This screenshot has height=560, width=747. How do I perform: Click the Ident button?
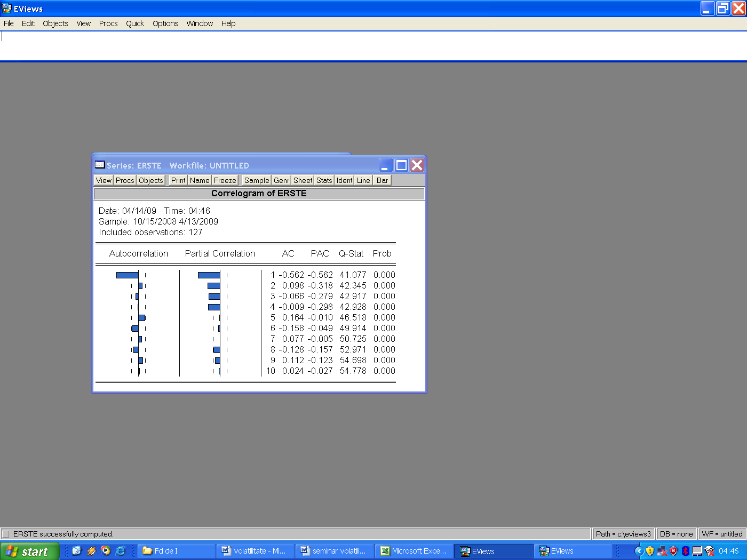tap(344, 180)
